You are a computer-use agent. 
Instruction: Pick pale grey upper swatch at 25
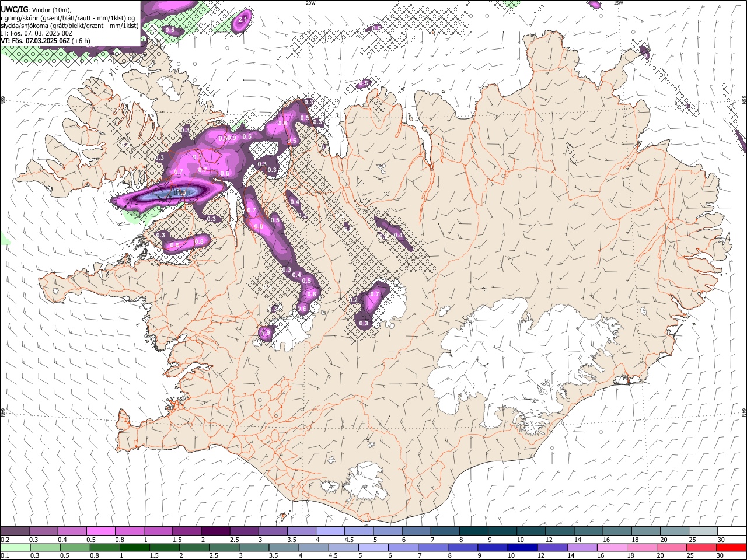pos(703,531)
